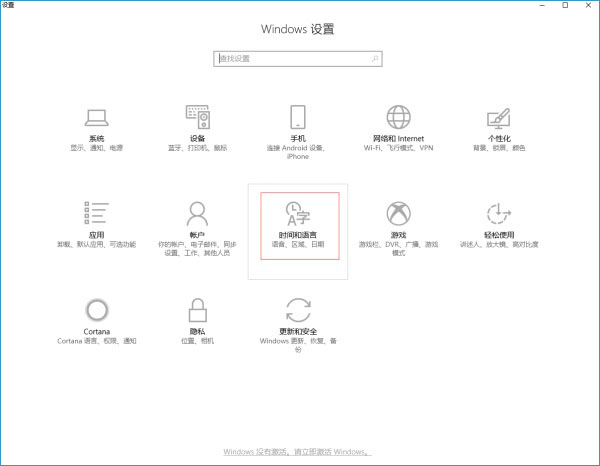Open the 个性化 (Personalization) paintbrush icon
This screenshot has height=466, width=600.
pos(499,118)
